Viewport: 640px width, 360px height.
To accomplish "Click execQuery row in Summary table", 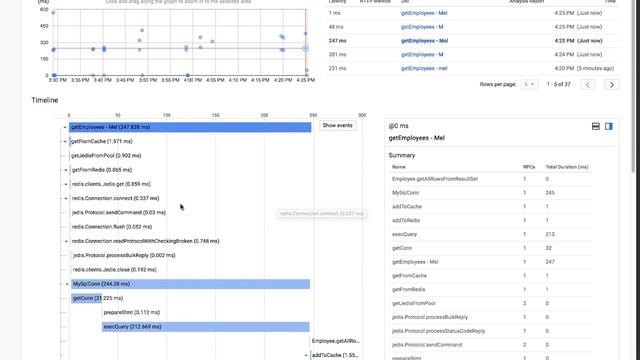I will tap(491, 234).
